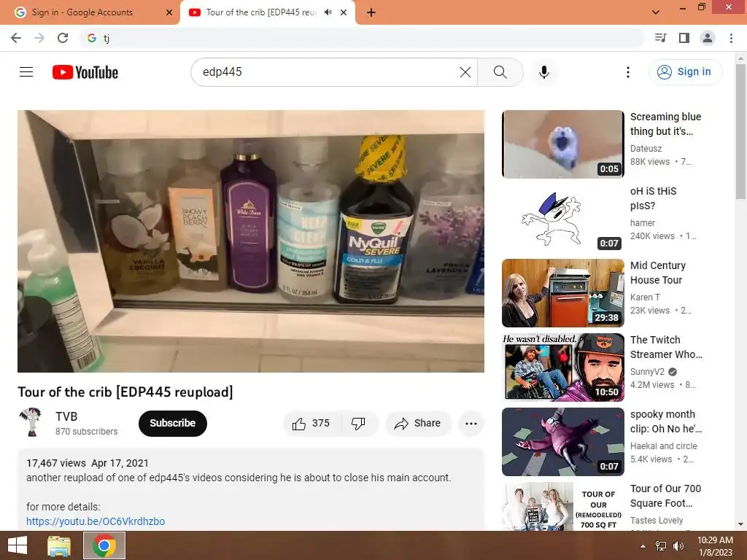The width and height of the screenshot is (747, 560).
Task: Reload the page
Action: click(x=63, y=38)
